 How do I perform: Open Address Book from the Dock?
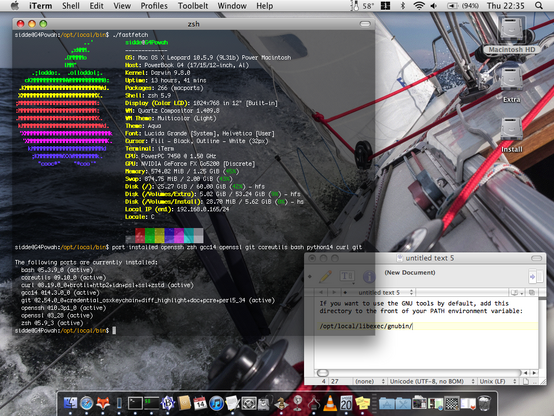tap(184, 403)
